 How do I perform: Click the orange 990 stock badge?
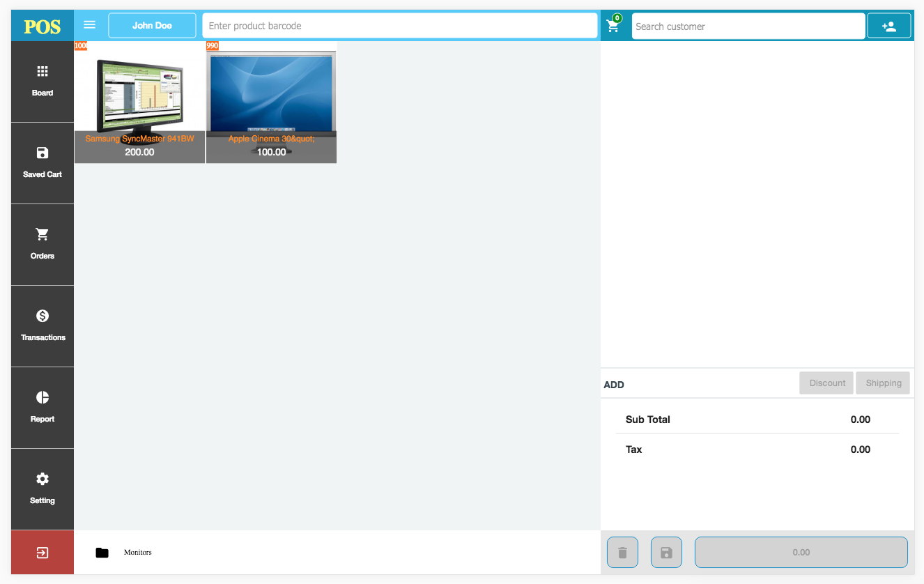[x=213, y=46]
